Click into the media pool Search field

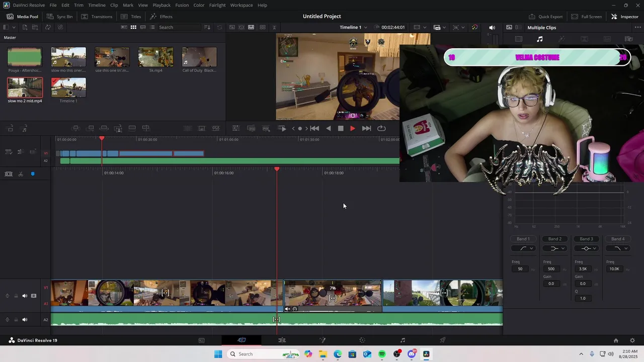(180, 27)
